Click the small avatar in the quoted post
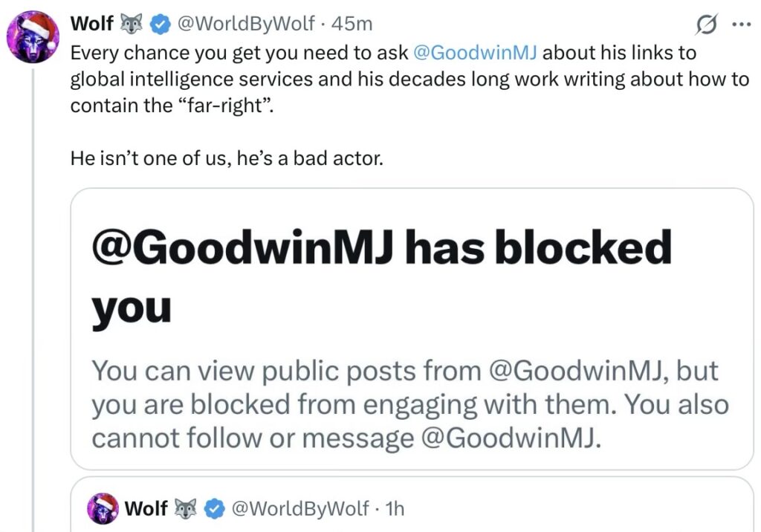 coord(103,509)
